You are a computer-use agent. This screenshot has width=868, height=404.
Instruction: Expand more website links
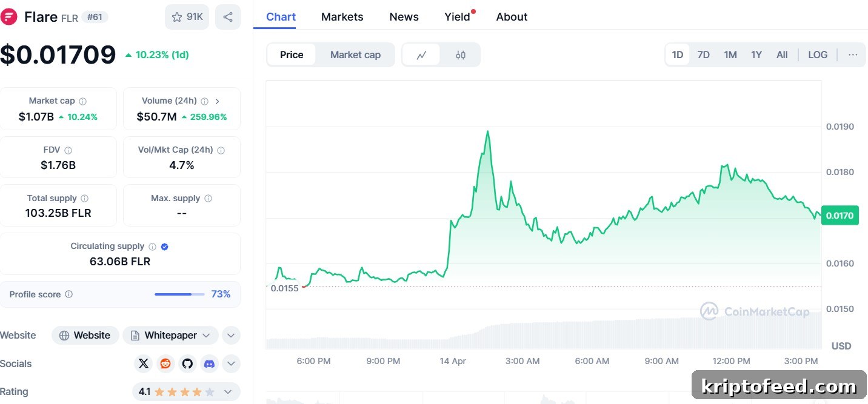click(230, 336)
